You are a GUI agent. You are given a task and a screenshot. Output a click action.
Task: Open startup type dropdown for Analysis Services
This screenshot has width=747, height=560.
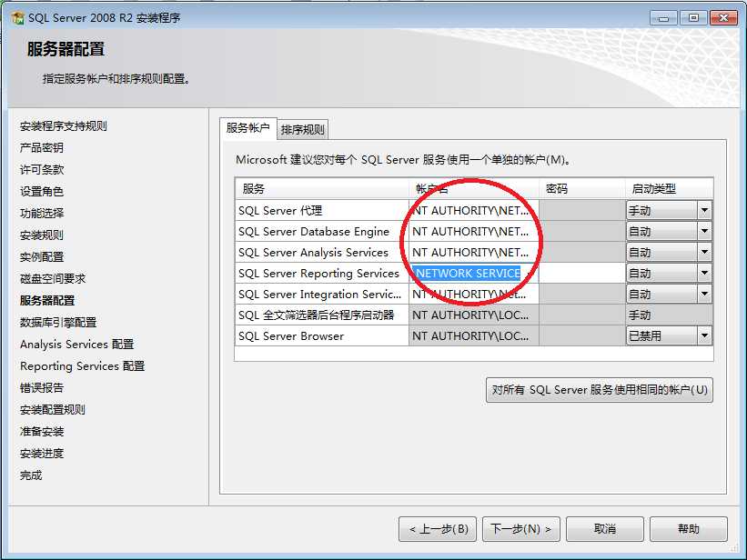(704, 252)
